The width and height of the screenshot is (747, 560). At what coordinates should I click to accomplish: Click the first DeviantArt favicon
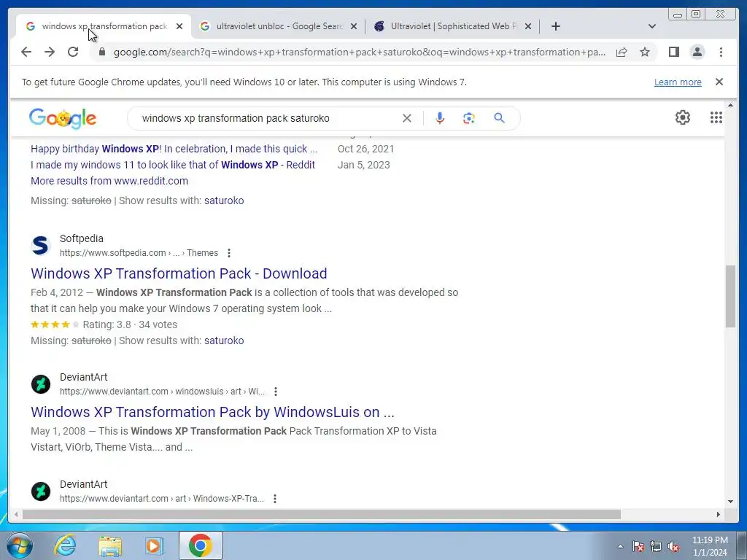tap(41, 384)
